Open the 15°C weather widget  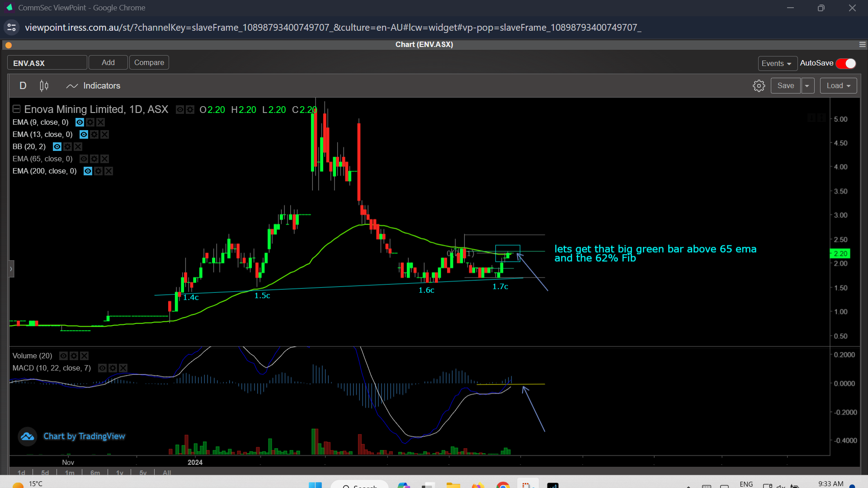tap(28, 484)
